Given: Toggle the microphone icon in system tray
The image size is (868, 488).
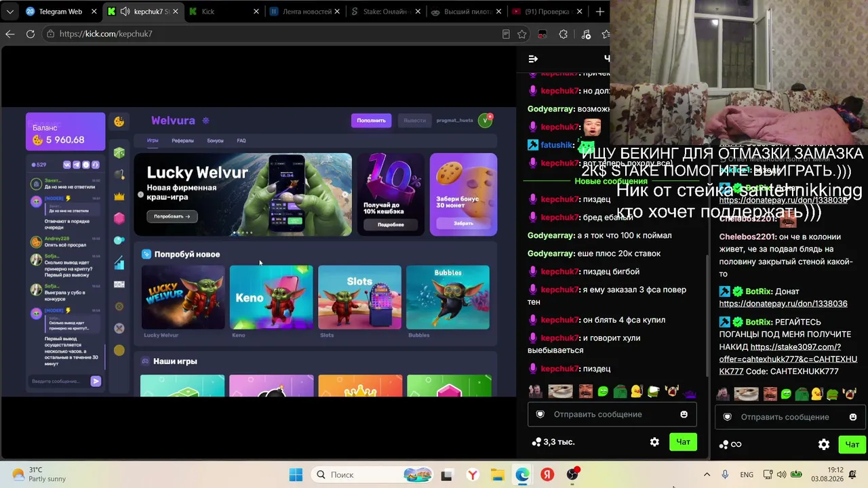Looking at the screenshot, I should click(725, 474).
